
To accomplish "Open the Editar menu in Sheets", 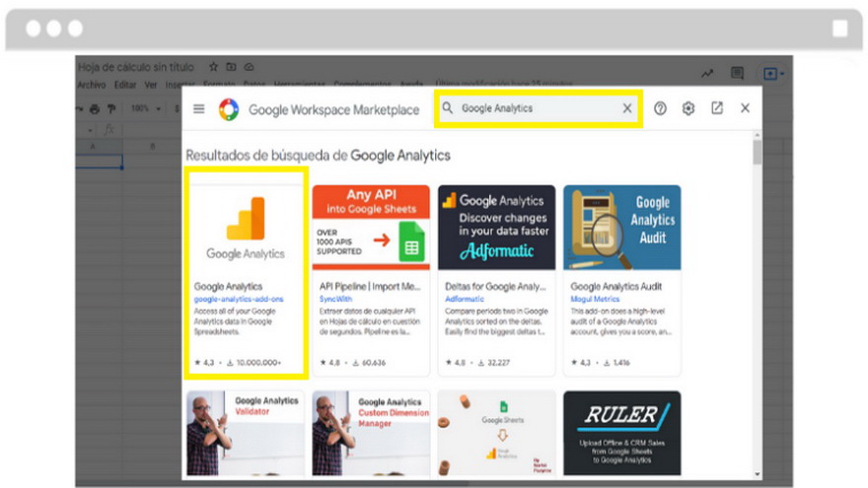I will tap(125, 85).
